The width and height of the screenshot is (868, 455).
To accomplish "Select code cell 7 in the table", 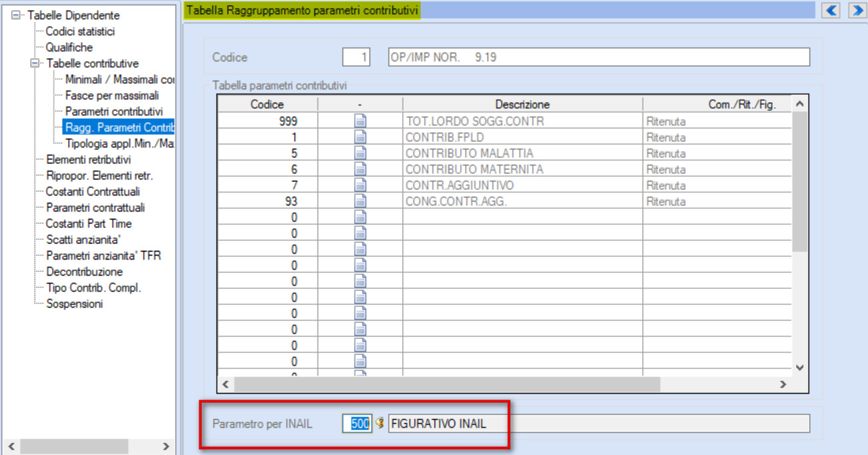I will [x=267, y=185].
